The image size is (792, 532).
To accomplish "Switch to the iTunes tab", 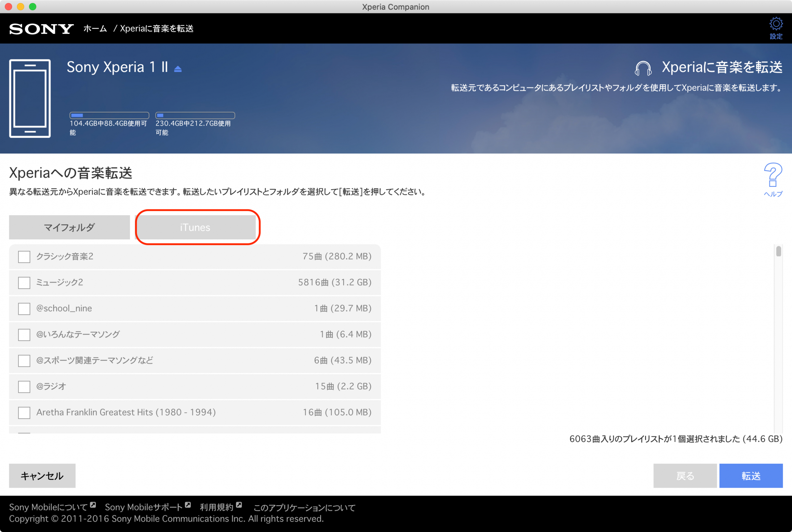I will (x=195, y=227).
